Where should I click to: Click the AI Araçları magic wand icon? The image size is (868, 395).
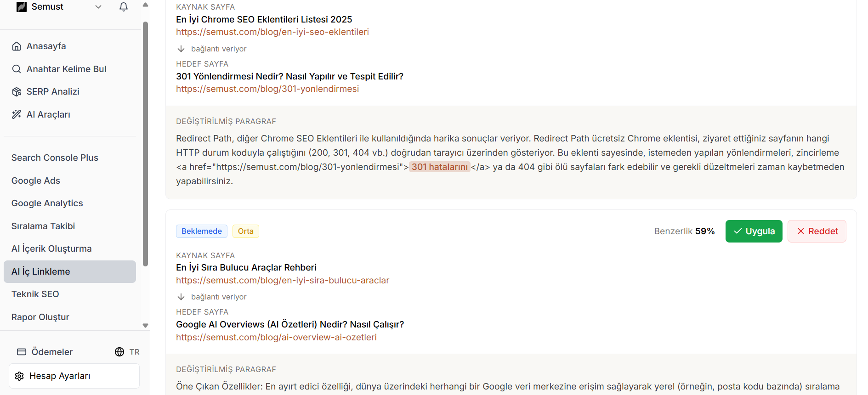point(17,114)
